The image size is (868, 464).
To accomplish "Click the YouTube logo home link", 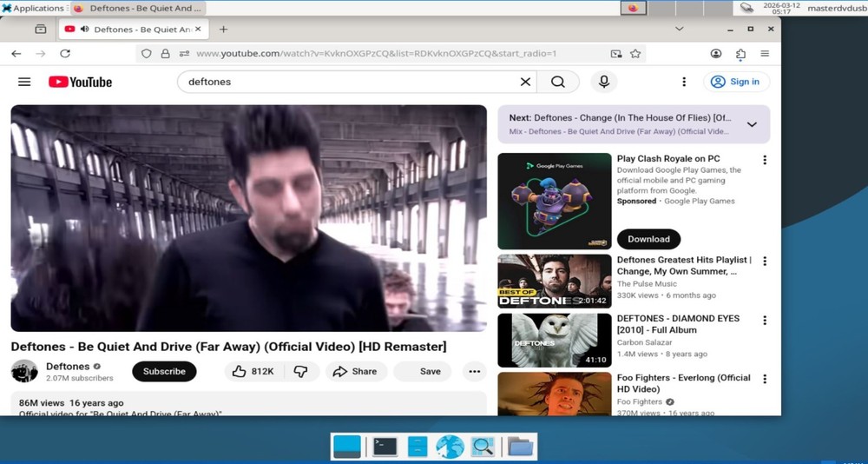I will pyautogui.click(x=81, y=82).
